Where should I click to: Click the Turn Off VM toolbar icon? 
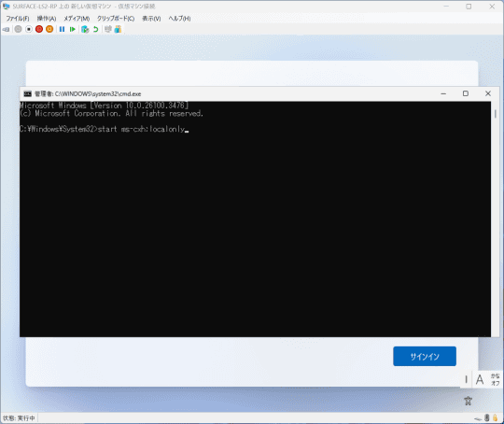(x=29, y=29)
